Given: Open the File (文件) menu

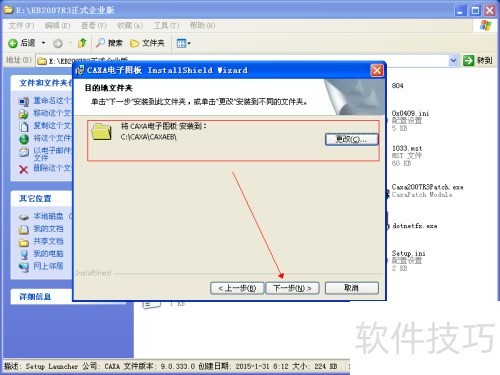Looking at the screenshot, I should [x=21, y=25].
